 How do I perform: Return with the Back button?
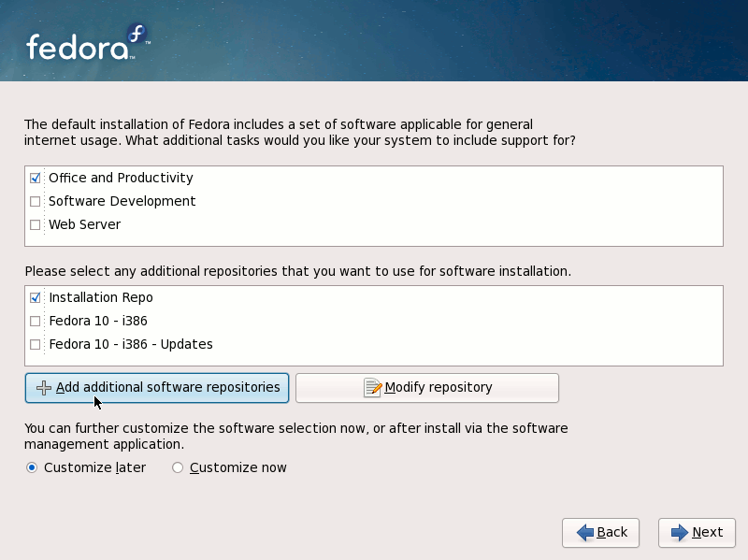click(x=600, y=533)
